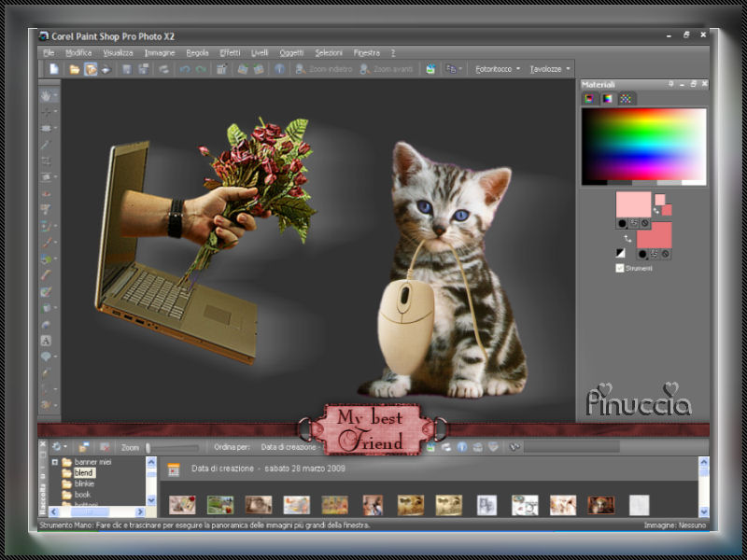Click the New file icon in toolbar
The height and width of the screenshot is (560, 747).
pos(54,69)
